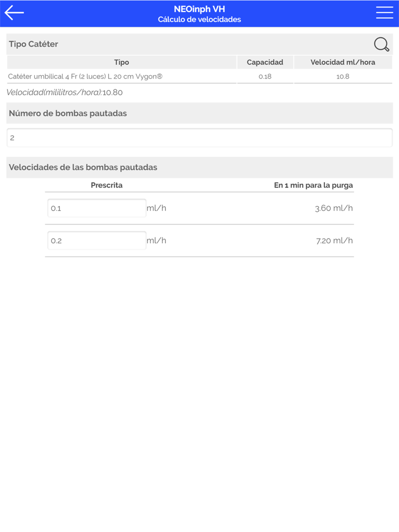399x532 pixels.
Task: Click the first prescribed rate field (0.1)
Action: [97, 208]
